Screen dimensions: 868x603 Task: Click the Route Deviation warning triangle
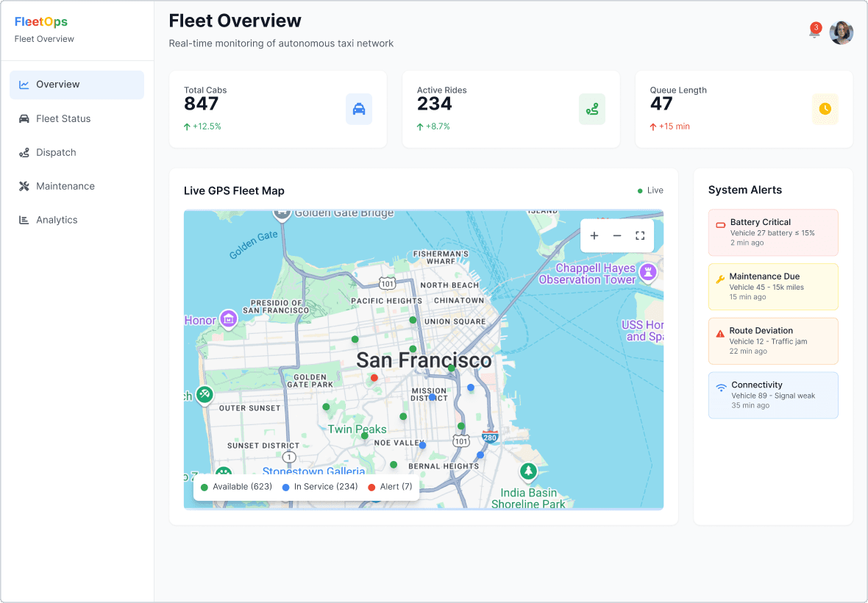[x=719, y=334]
